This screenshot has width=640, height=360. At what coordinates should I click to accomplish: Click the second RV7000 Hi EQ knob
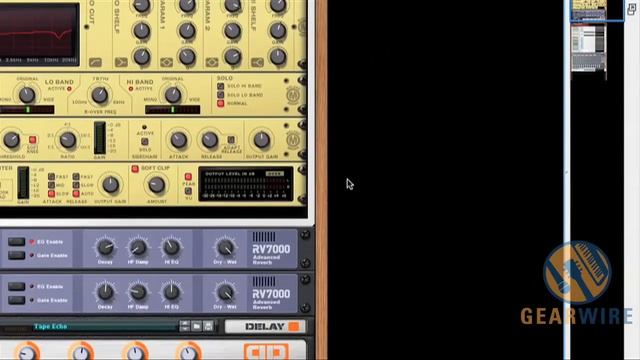[171, 292]
